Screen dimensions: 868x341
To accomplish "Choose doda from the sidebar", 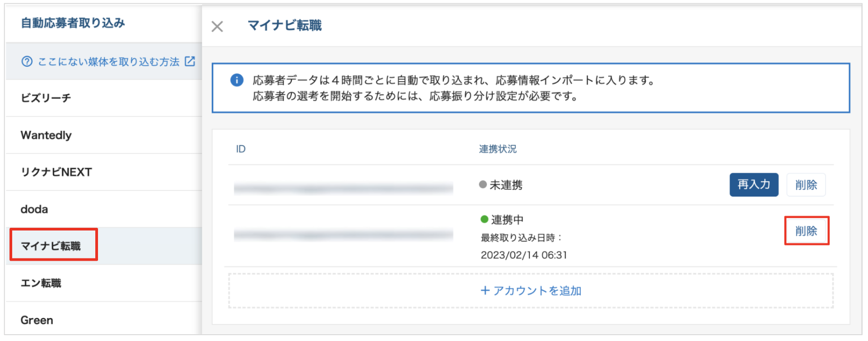I will [x=104, y=209].
